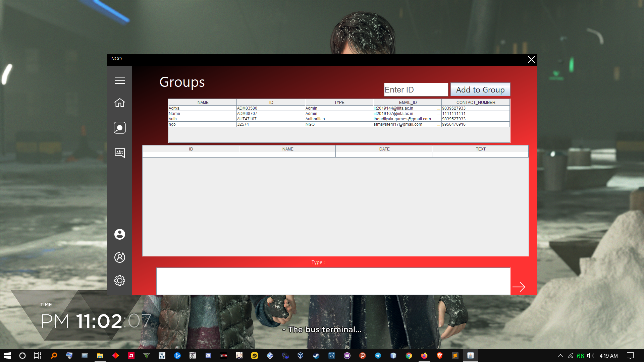Click the CONTACT_NUMBER column header
Viewport: 644px width, 362px height.
[x=475, y=103]
